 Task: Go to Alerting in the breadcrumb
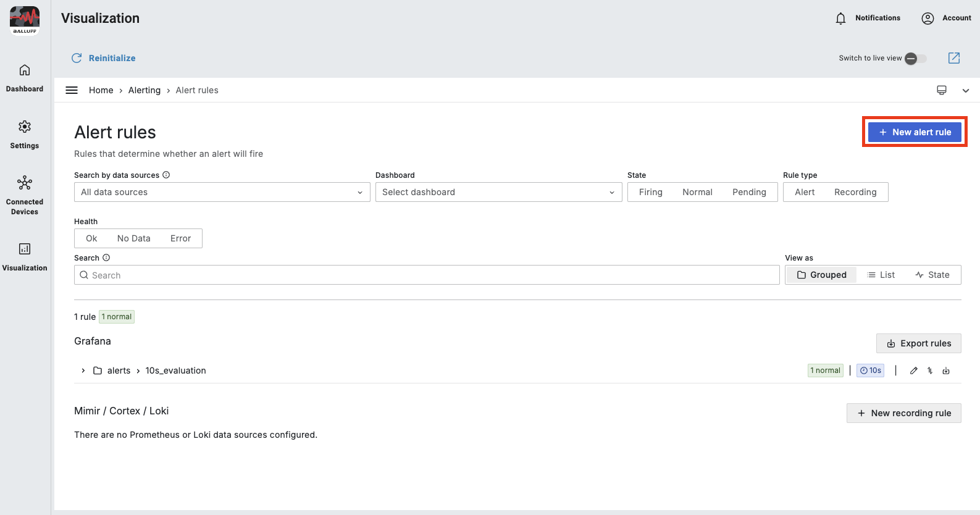(144, 90)
